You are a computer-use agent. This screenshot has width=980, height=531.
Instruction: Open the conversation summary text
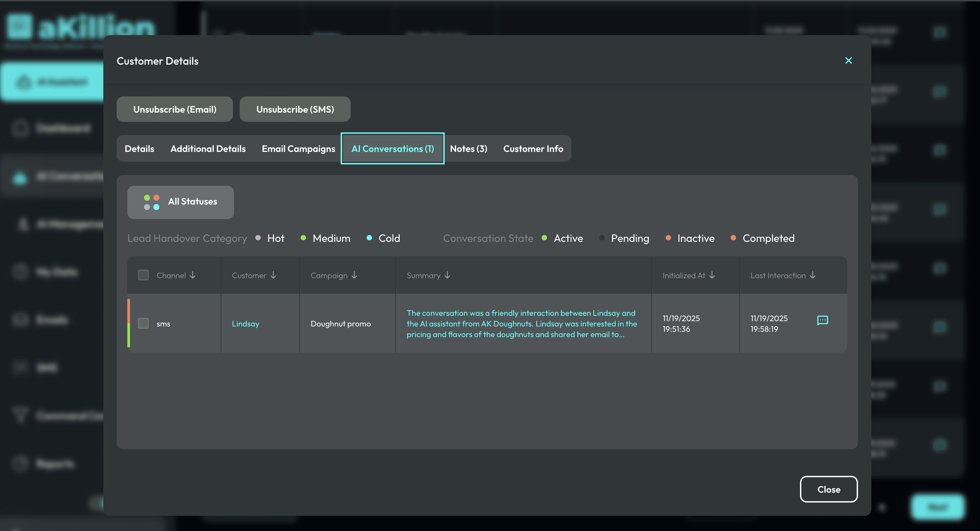[521, 323]
